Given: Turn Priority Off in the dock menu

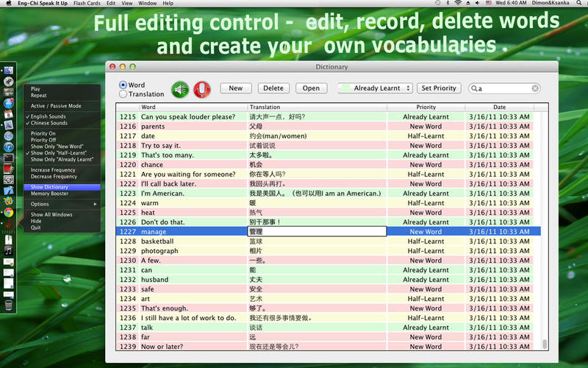Looking at the screenshot, I should 43,140.
